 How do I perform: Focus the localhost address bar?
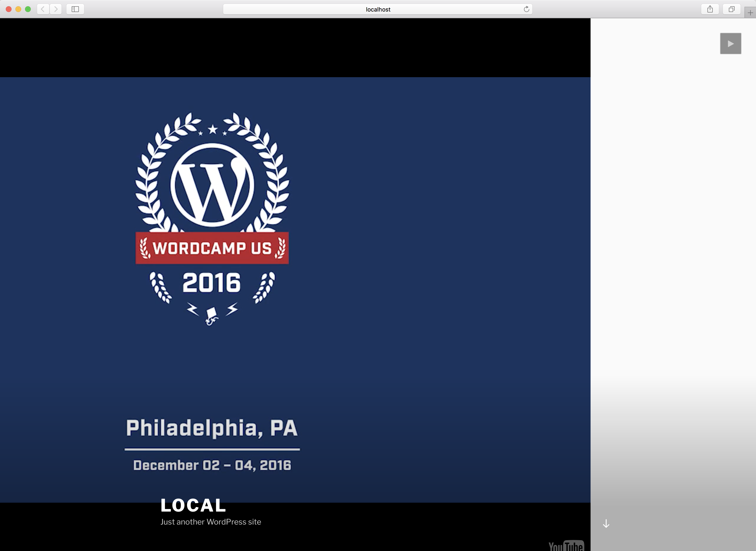[x=377, y=9]
